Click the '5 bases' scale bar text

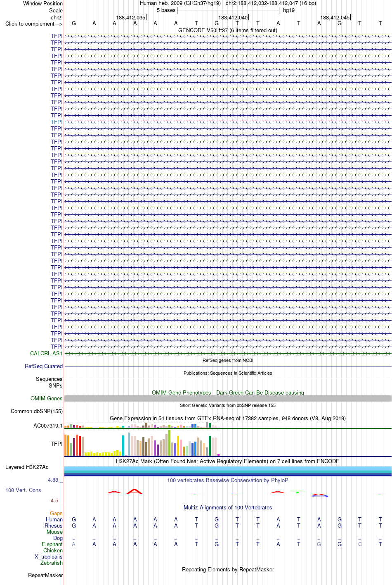(x=166, y=10)
